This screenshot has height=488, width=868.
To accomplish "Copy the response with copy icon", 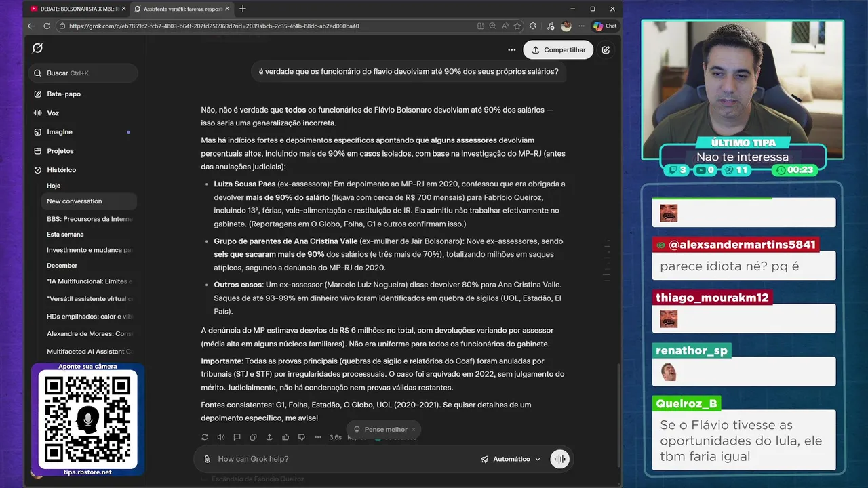I will click(253, 437).
